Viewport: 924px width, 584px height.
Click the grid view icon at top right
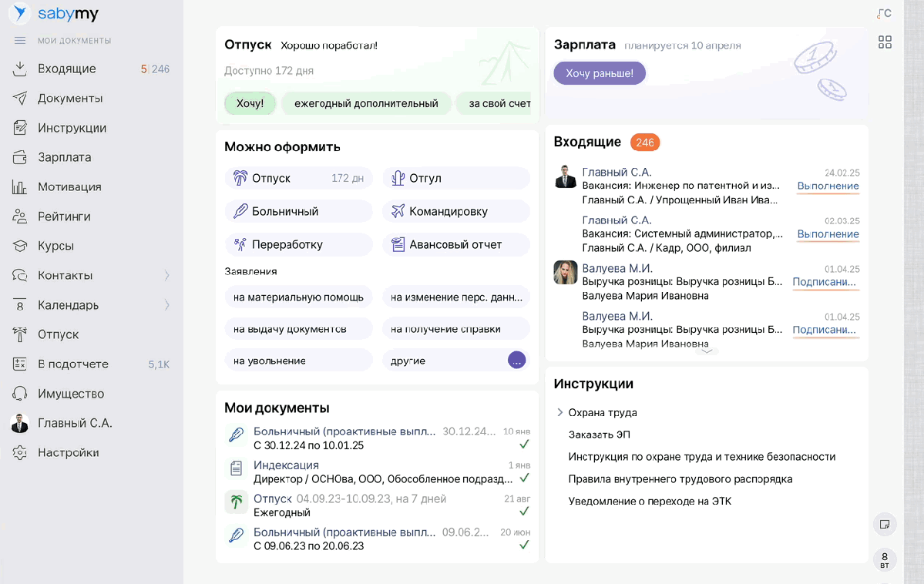tap(885, 42)
